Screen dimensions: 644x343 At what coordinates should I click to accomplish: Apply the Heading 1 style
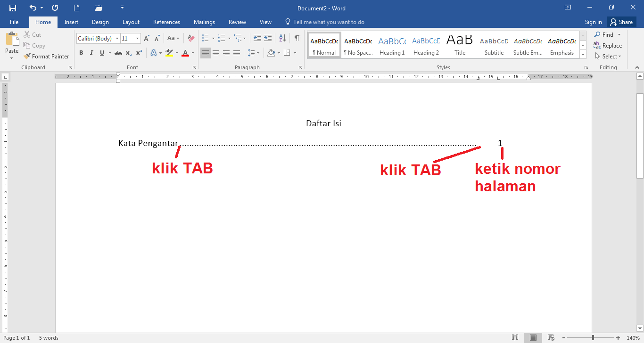(392, 45)
